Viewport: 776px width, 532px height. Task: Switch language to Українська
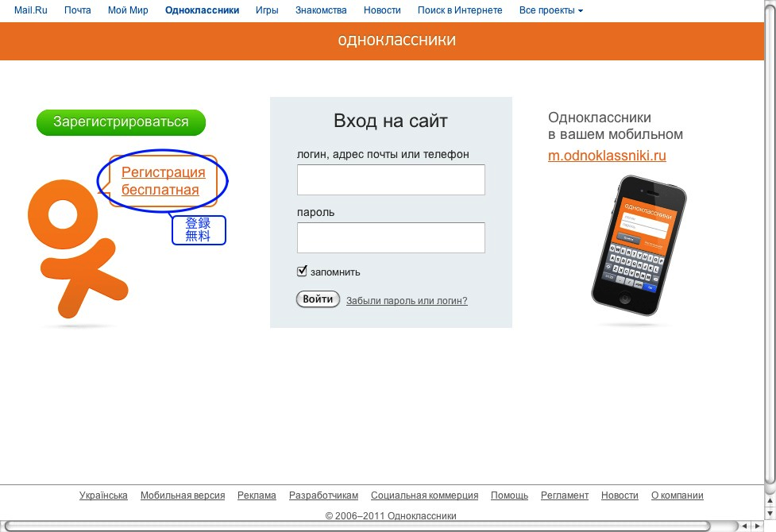pos(103,495)
